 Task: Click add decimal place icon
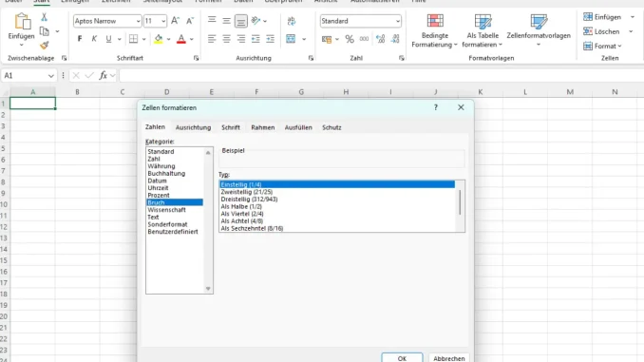pyautogui.click(x=380, y=39)
